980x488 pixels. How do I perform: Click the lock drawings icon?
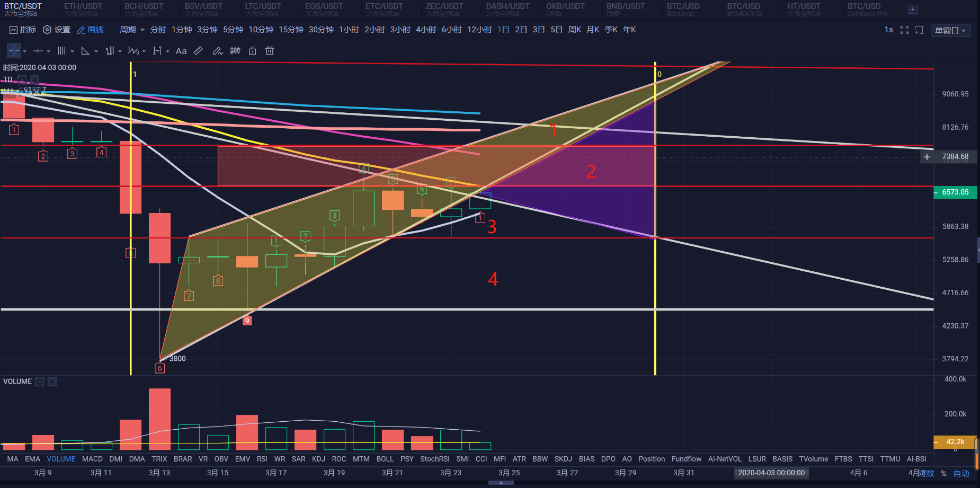coord(253,51)
